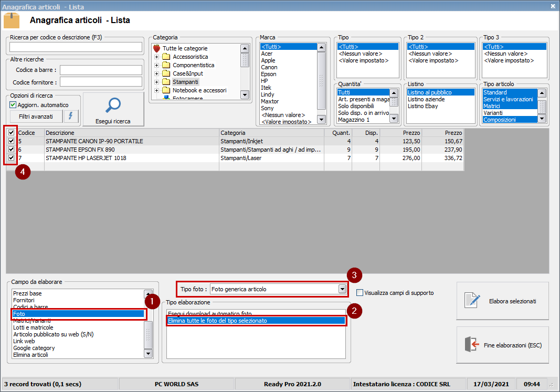Expand the Accessoristica tree node
560x392 pixels.
click(x=156, y=57)
